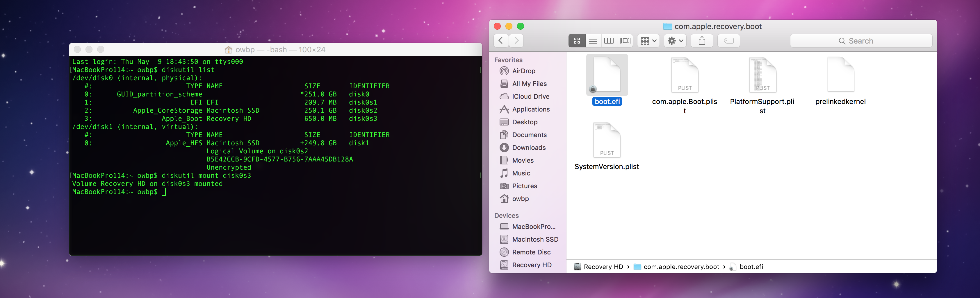The width and height of the screenshot is (980, 298).
Task: Click the Unencrypted text in Terminal
Action: click(x=229, y=168)
